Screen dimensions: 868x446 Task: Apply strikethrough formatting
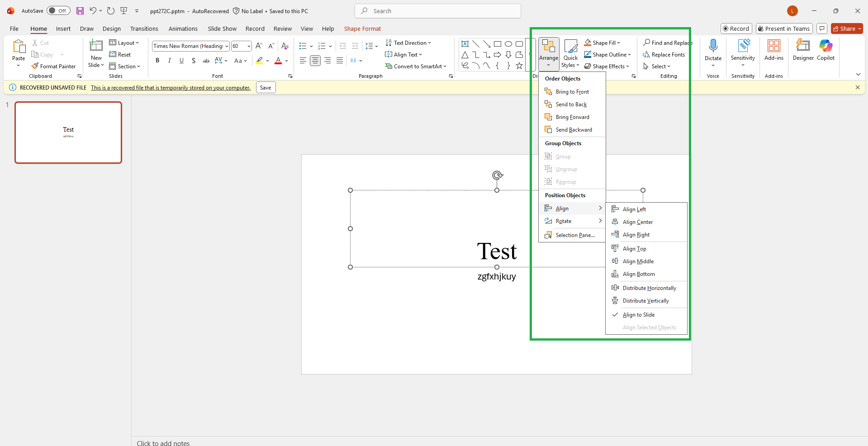(x=206, y=61)
